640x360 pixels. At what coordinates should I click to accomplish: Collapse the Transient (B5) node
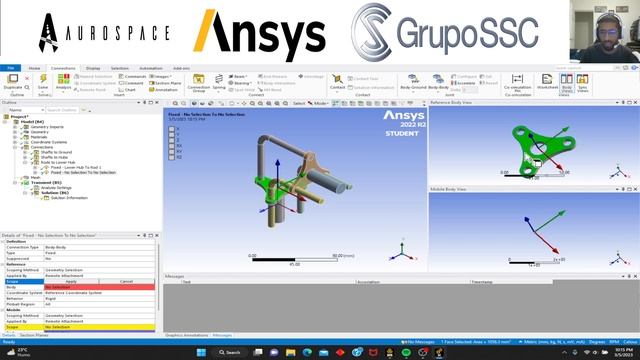click(x=15, y=183)
